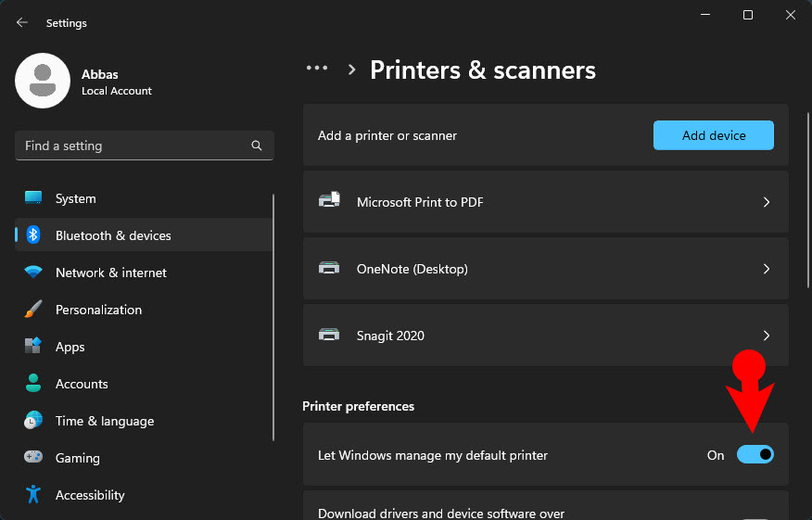This screenshot has height=520, width=812.
Task: Click the Abbas user profile avatar
Action: pos(43,81)
